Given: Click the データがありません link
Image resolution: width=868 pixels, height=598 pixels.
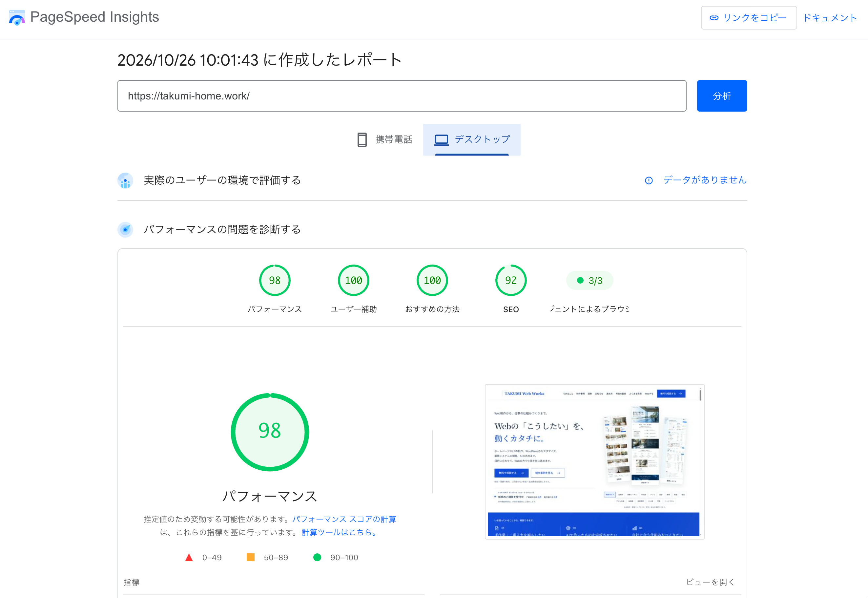Looking at the screenshot, I should coord(705,180).
